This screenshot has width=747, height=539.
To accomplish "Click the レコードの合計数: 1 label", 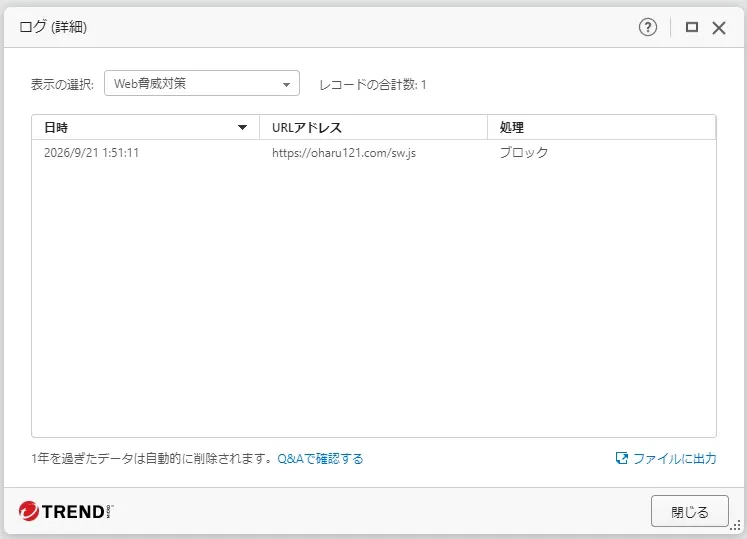I will pyautogui.click(x=373, y=85).
